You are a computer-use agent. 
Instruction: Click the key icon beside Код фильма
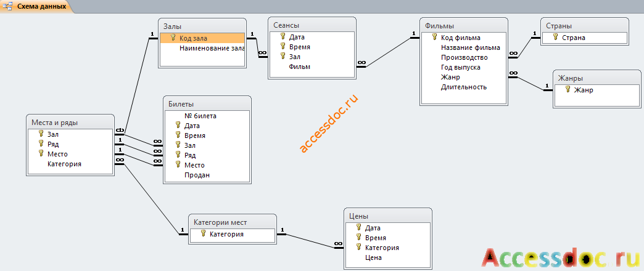pyautogui.click(x=434, y=38)
